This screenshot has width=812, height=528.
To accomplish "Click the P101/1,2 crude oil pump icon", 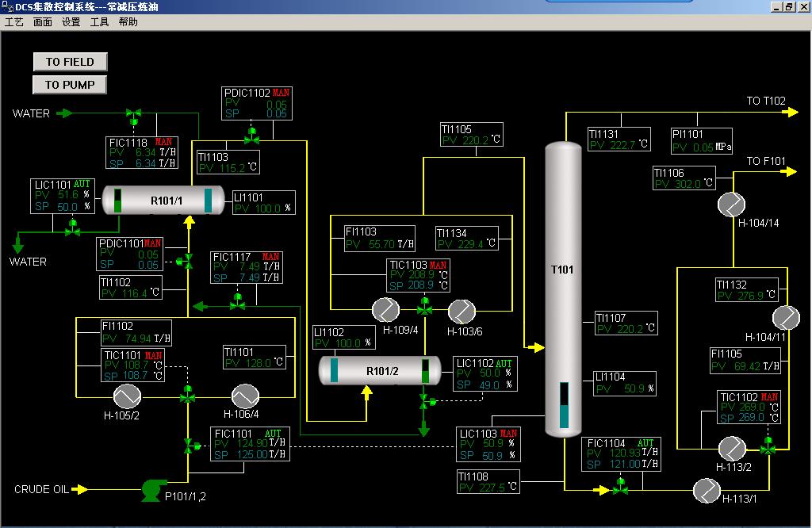I will (151, 491).
